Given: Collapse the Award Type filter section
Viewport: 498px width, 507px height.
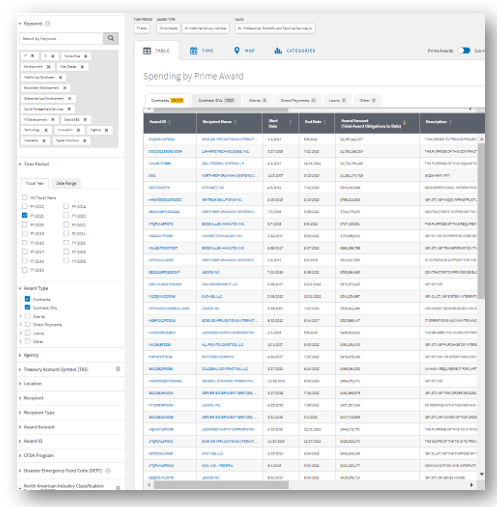Looking at the screenshot, I should click(20, 288).
